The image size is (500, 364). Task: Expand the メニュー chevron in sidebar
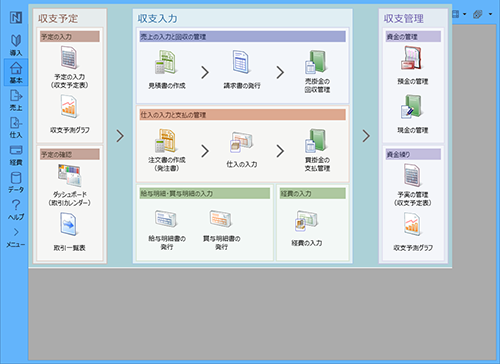click(x=16, y=238)
